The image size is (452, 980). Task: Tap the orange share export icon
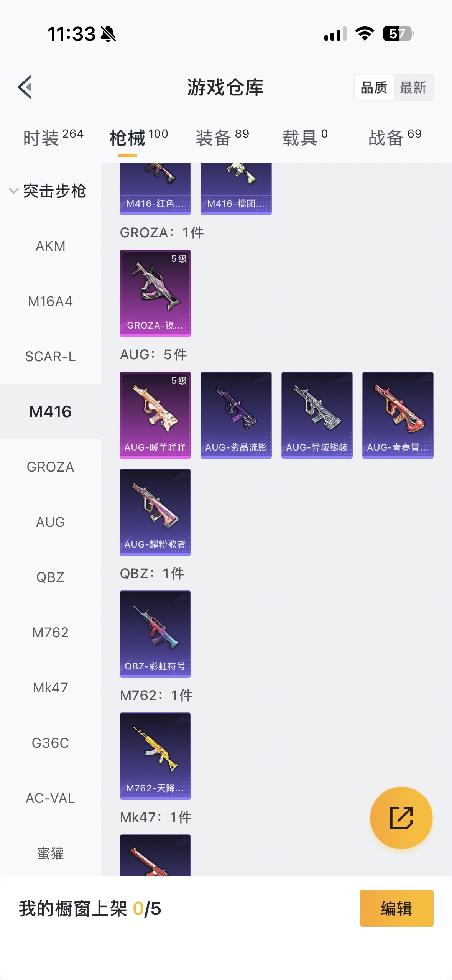point(401,817)
